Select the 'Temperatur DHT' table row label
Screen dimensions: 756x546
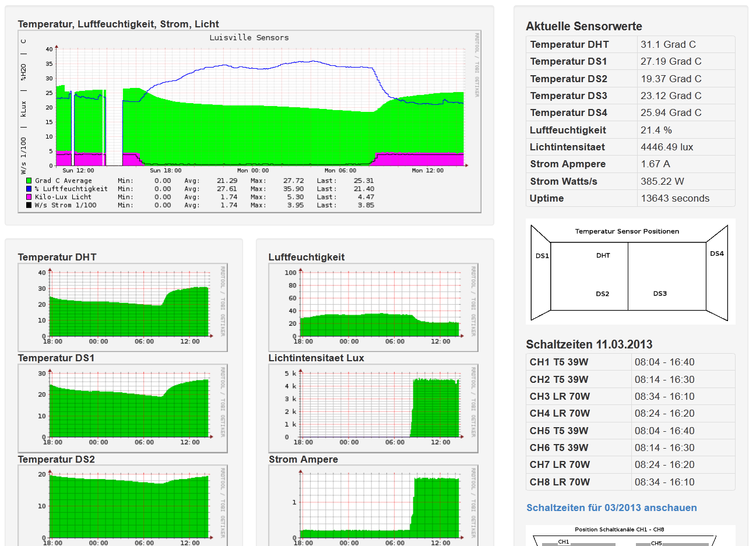point(569,44)
